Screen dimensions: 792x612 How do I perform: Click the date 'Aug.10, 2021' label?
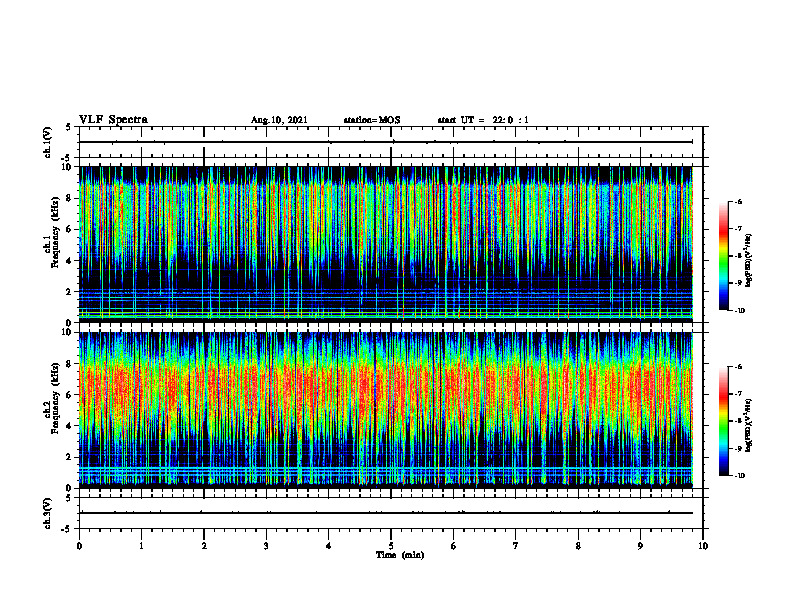click(x=279, y=120)
